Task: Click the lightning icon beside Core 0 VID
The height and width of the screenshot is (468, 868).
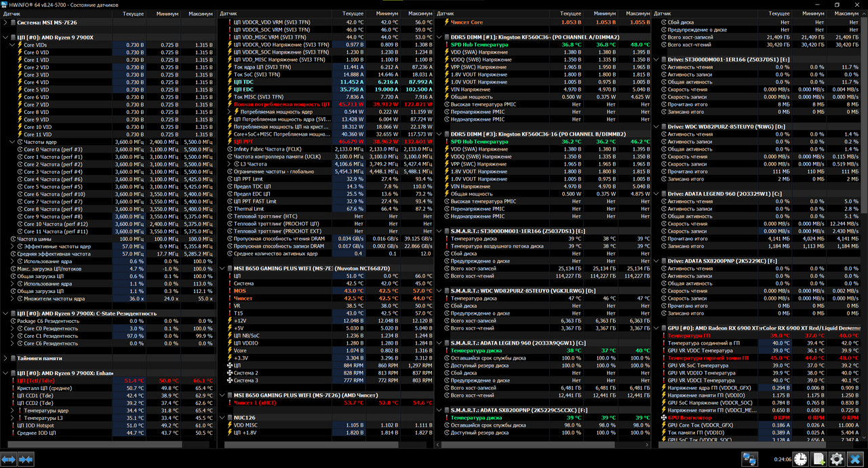Action: click(19, 52)
